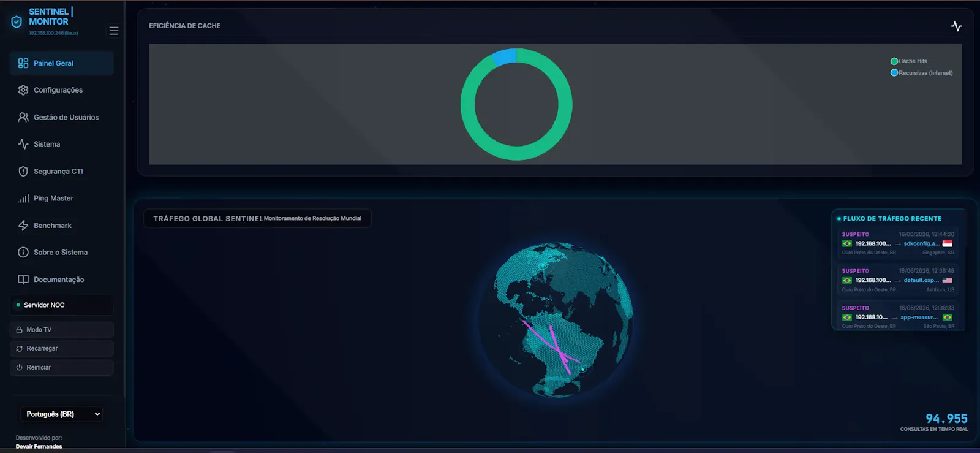Screen dimensions: 980x453
Task: Click the Sentinel Monitor shield logo
Action: click(x=17, y=22)
